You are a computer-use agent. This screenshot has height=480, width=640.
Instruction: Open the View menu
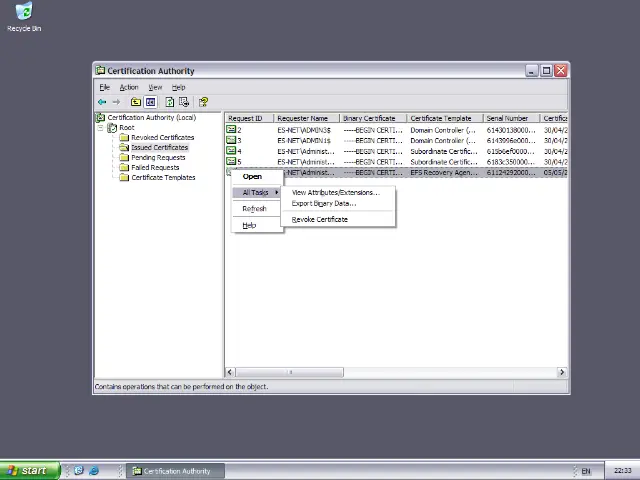155,87
